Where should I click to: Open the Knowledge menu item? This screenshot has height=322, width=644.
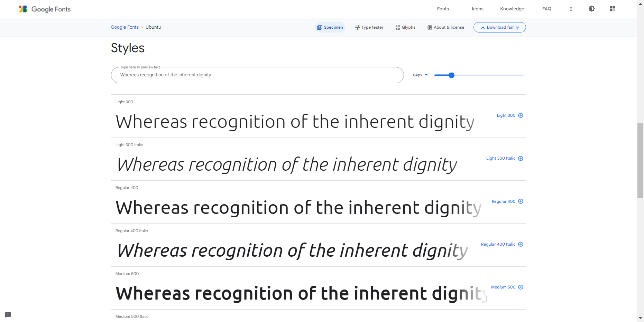coord(512,9)
